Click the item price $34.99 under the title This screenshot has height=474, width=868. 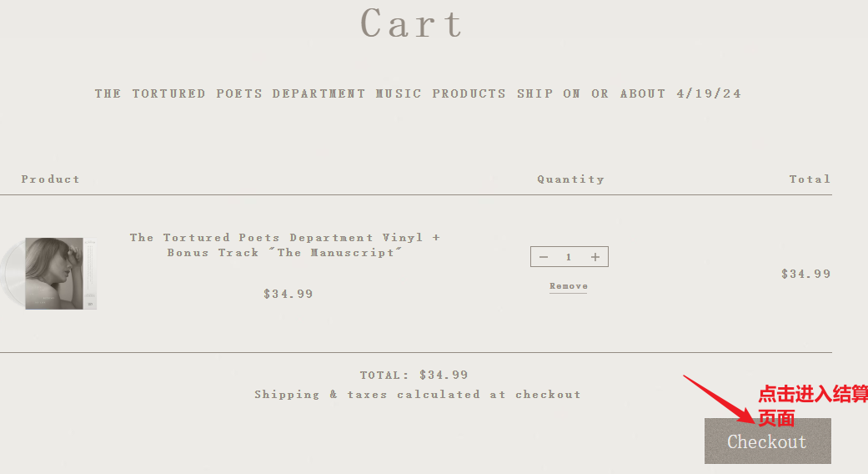coord(288,294)
